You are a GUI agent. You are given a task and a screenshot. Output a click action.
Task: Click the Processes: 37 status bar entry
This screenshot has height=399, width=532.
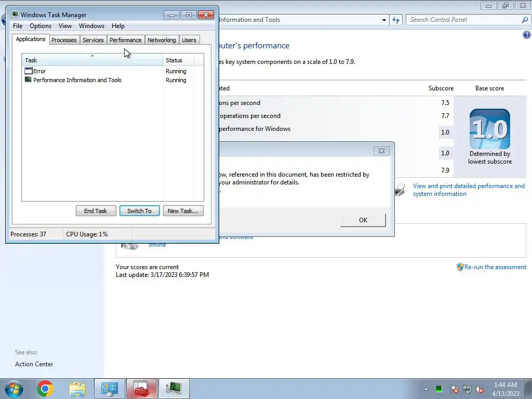pyautogui.click(x=28, y=234)
